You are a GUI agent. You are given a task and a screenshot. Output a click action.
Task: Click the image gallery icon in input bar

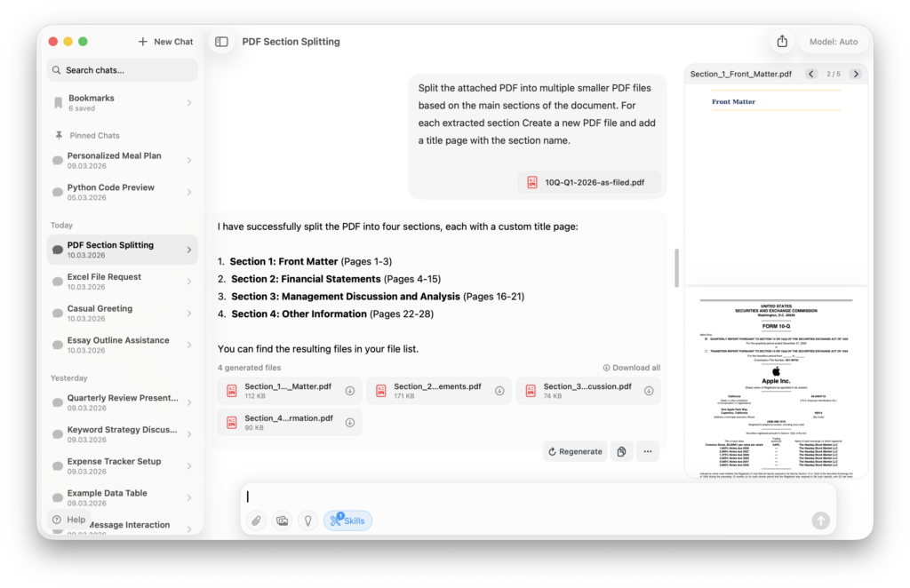283,521
